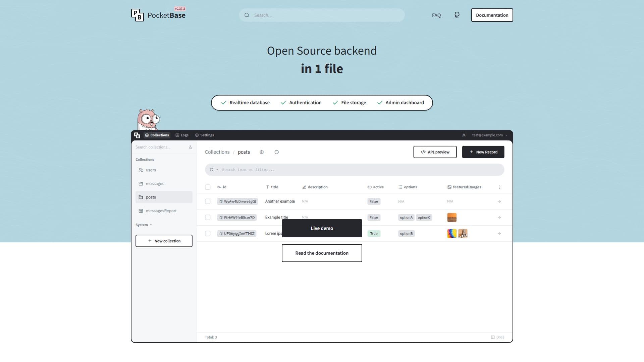This screenshot has width=644, height=362.
Task: Select the messagesReport collection
Action: point(164,211)
